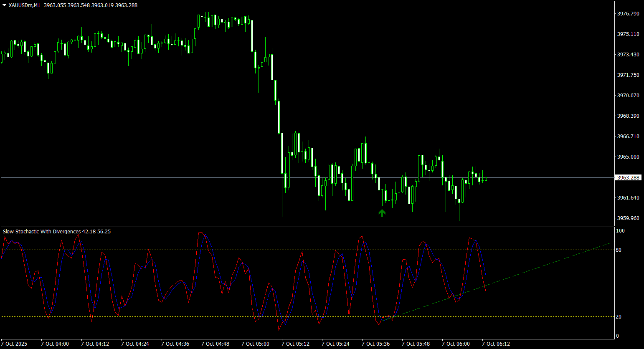This screenshot has width=644, height=349.
Task: Click the 7 Oct 2025 date label
Action: click(14, 344)
